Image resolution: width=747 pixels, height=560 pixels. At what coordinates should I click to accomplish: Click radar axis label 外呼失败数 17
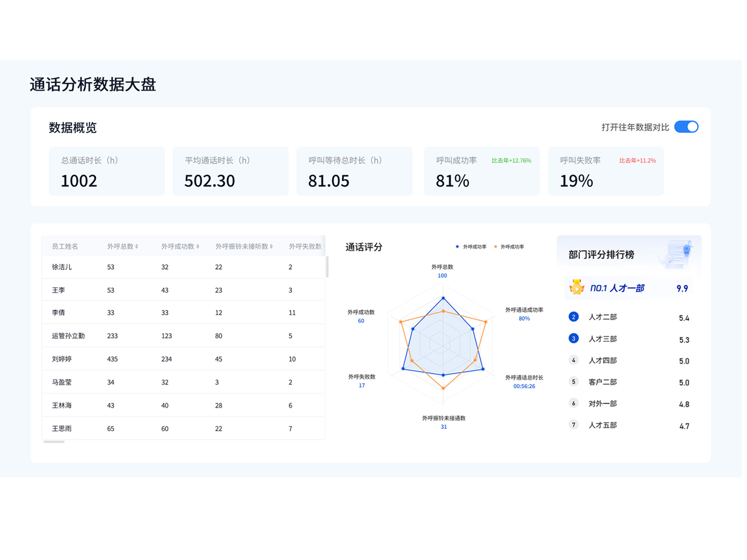(x=362, y=381)
